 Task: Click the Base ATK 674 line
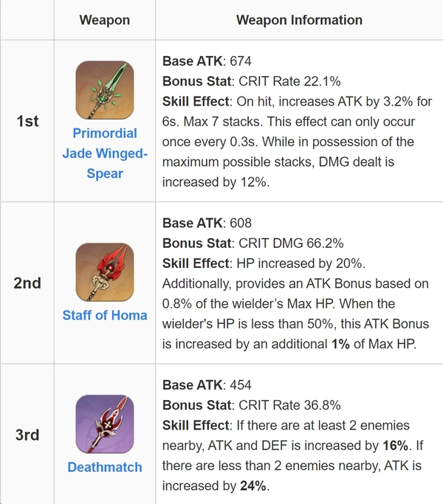coord(207,61)
